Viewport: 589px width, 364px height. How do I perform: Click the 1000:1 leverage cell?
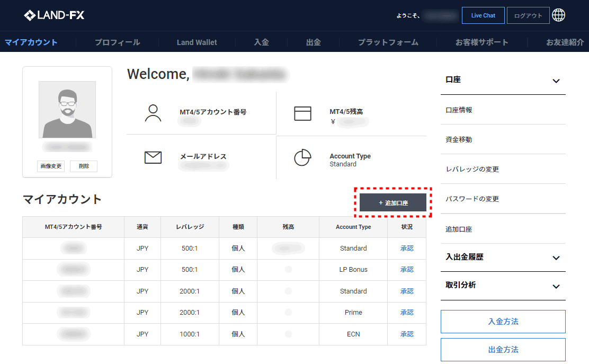[x=190, y=334]
